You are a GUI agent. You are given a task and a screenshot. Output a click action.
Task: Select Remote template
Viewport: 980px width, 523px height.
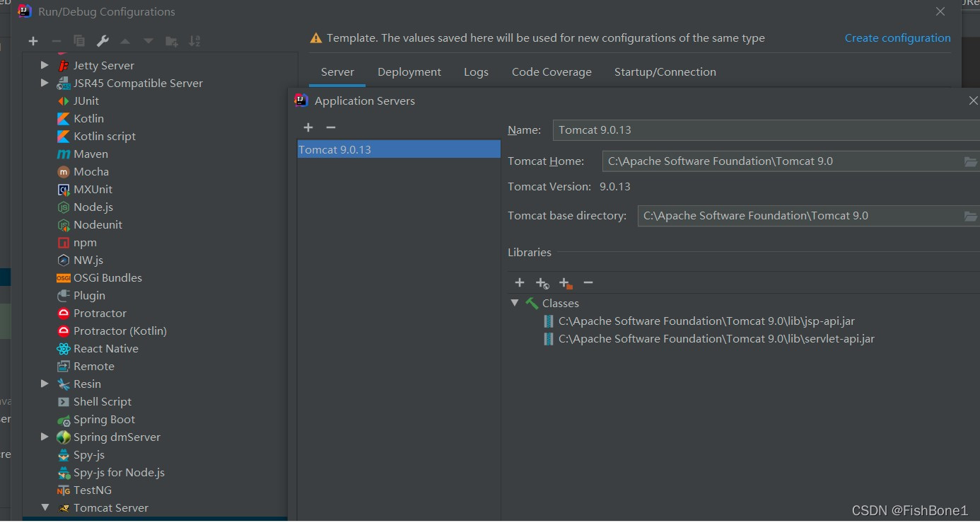click(93, 366)
